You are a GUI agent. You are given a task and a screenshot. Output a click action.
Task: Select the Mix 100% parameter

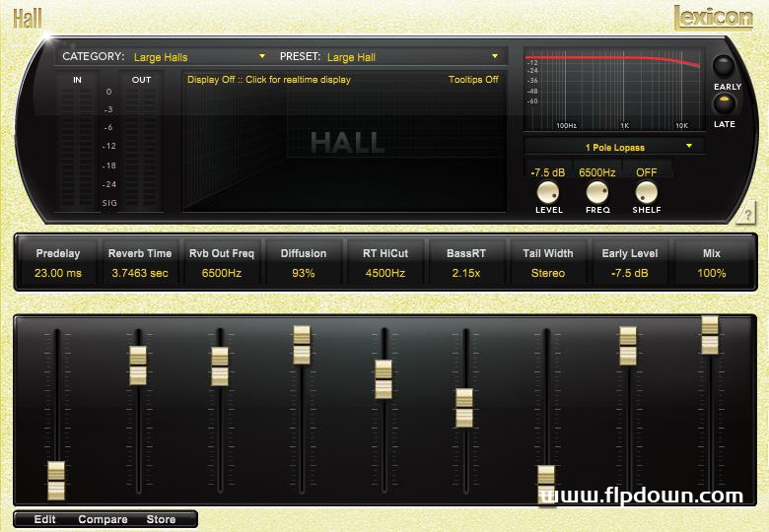coord(712,263)
